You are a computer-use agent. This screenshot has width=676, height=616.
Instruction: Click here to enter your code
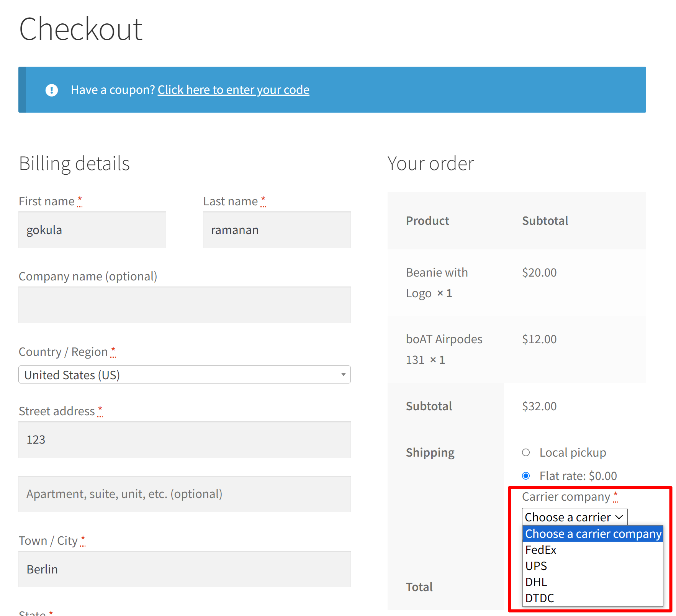tap(233, 90)
